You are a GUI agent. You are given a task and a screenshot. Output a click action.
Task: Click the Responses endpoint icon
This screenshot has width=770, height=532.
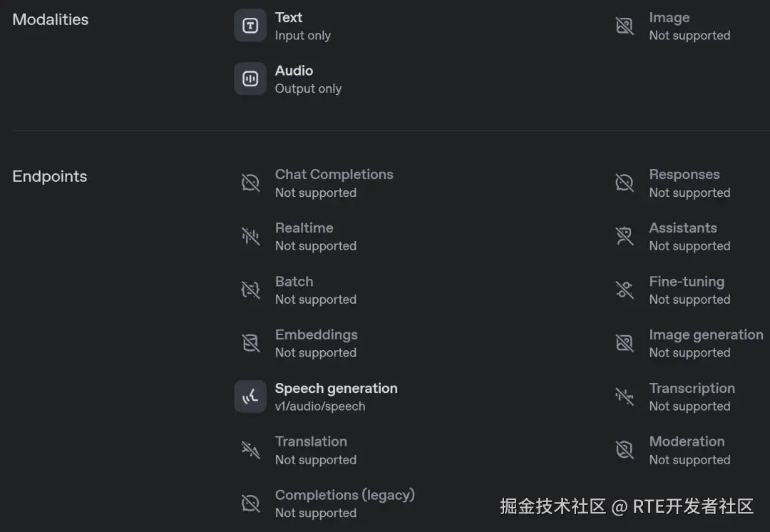[x=625, y=183]
